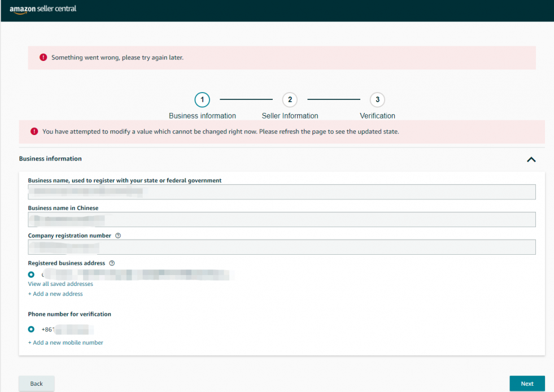Click the red error icon beside 'You have attempted to modify'
554x392 pixels.
pyautogui.click(x=34, y=132)
